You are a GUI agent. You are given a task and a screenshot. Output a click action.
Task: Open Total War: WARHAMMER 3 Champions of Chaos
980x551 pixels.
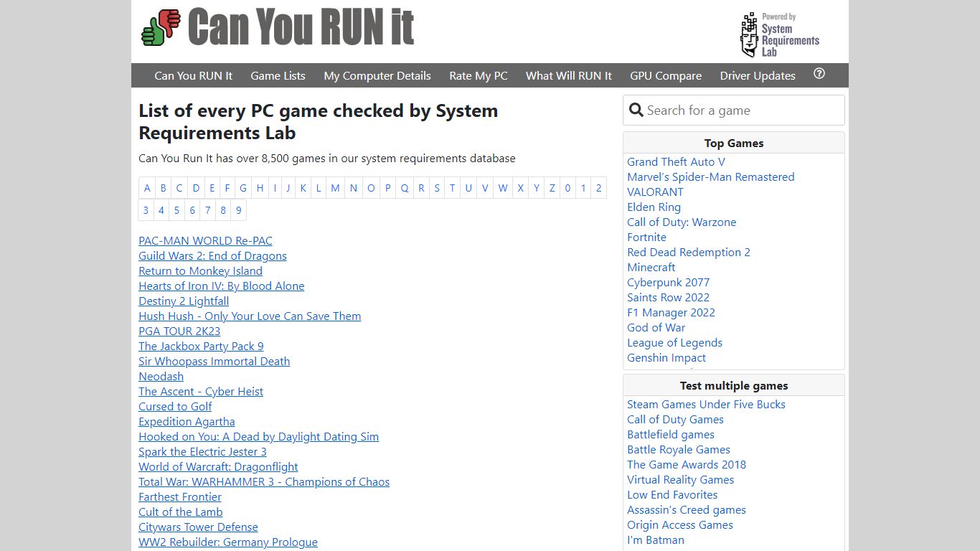(x=264, y=481)
